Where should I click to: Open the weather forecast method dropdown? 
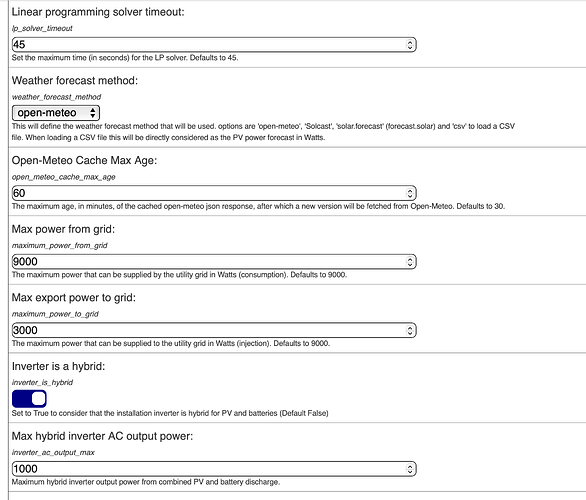[56, 113]
